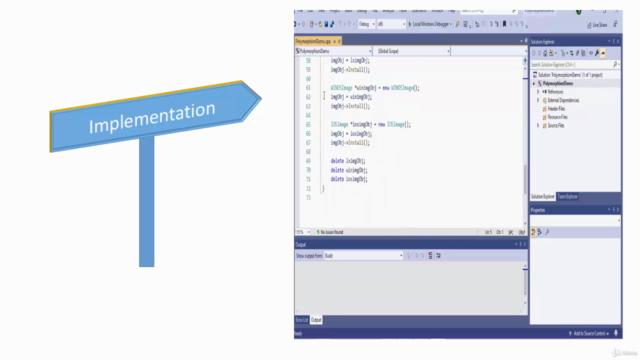Click the Categorized icon in Properties panel

pyautogui.click(x=533, y=232)
